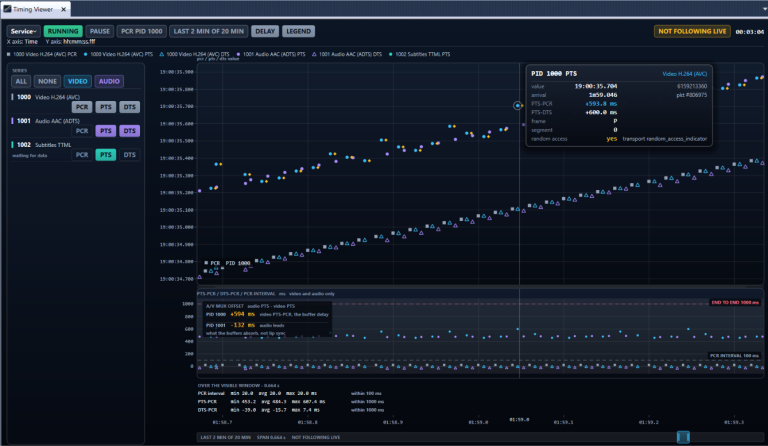Filter series to AUDIO only
The image size is (768, 446).
tap(109, 81)
